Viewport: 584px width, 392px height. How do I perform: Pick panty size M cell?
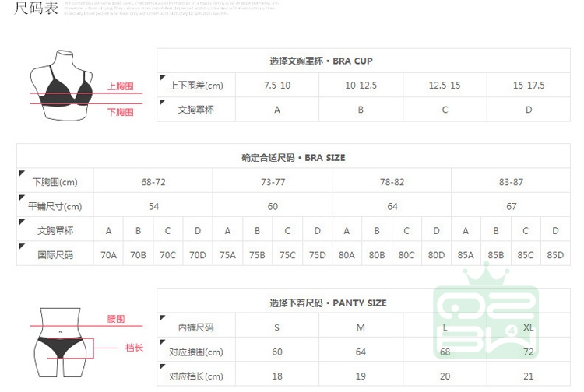(x=361, y=327)
